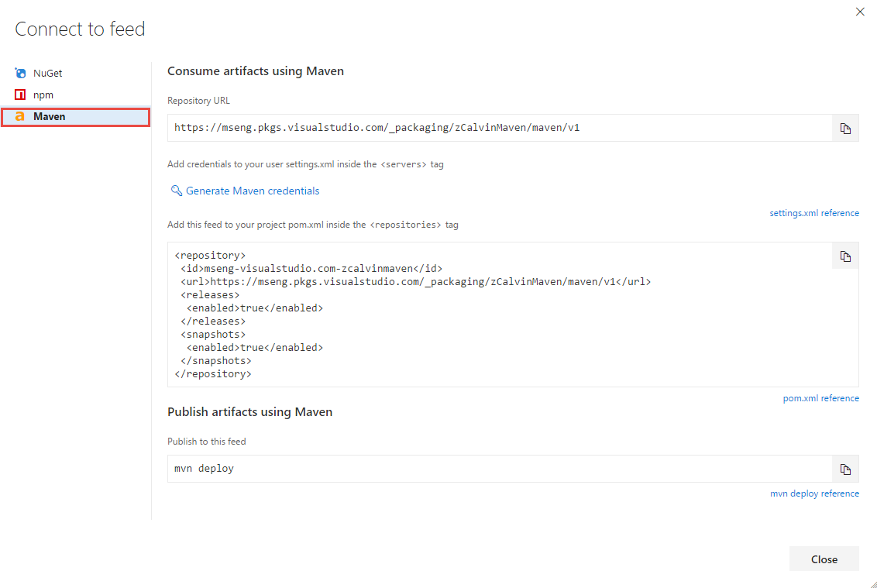The height and width of the screenshot is (588, 877).
Task: Click the NuGet logo icon
Action: [21, 74]
